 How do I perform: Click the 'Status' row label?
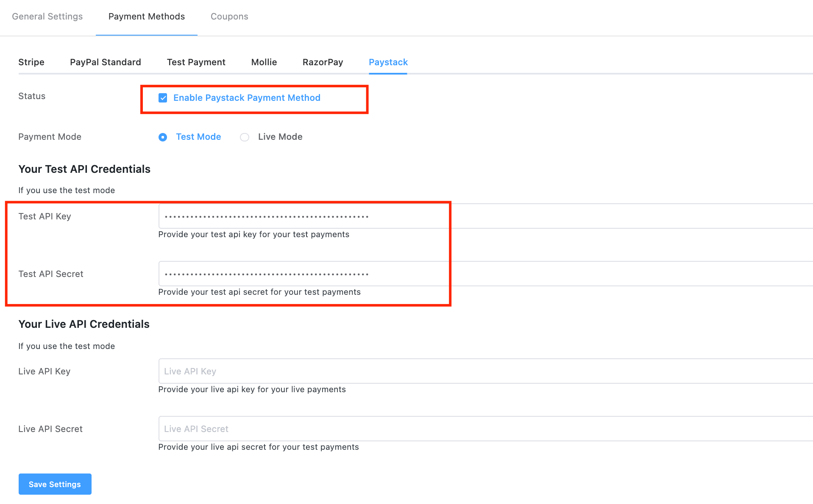click(32, 96)
